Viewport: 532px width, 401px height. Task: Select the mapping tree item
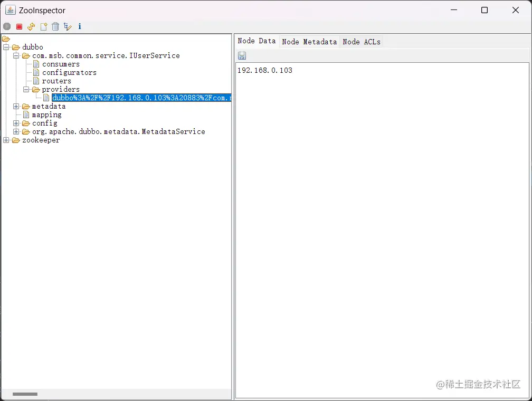click(47, 115)
